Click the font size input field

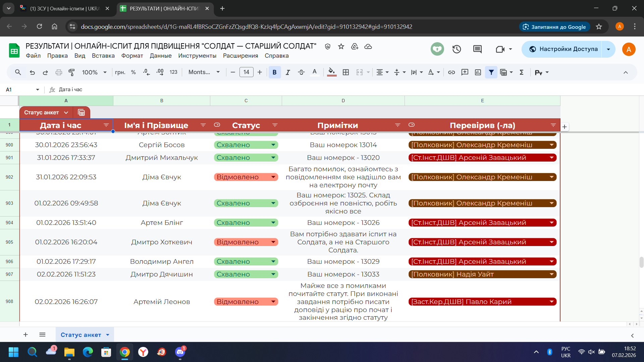pos(246,72)
